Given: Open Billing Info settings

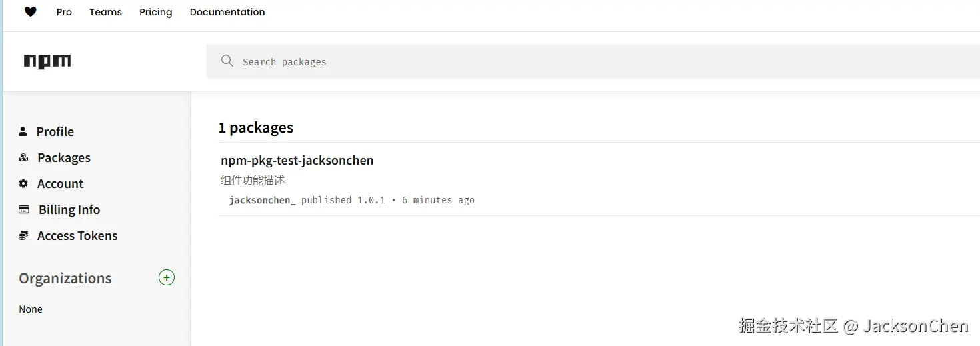Looking at the screenshot, I should 69,209.
